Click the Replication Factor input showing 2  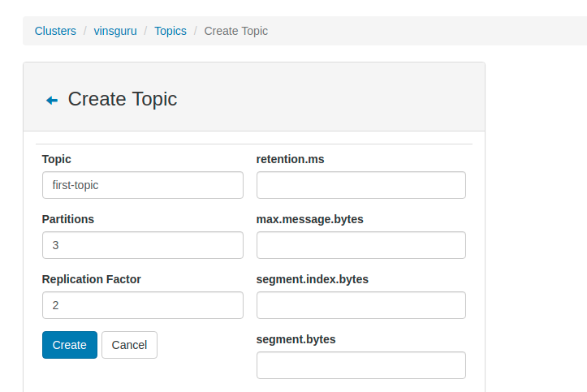coord(142,305)
